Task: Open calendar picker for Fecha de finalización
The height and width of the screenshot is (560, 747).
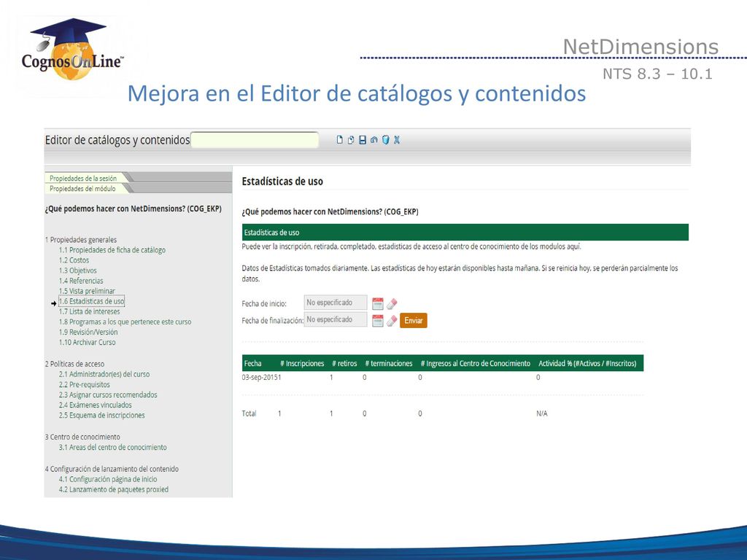Action: point(377,321)
